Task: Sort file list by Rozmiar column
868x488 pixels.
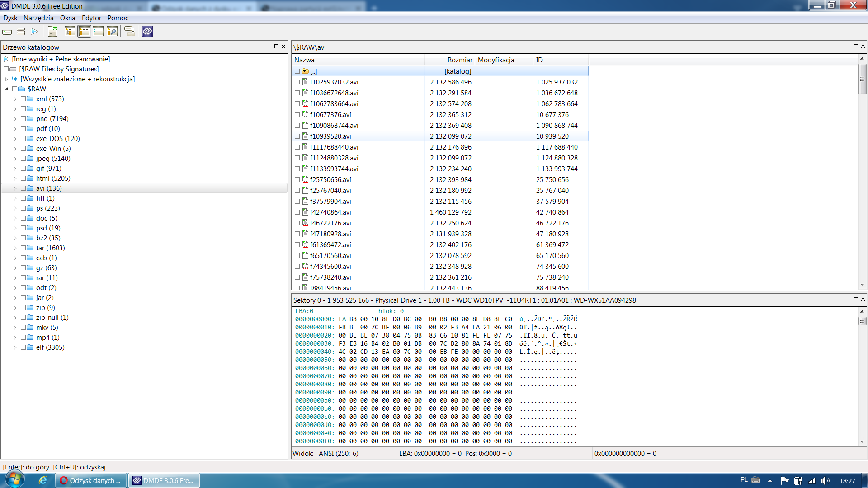Action: (459, 60)
